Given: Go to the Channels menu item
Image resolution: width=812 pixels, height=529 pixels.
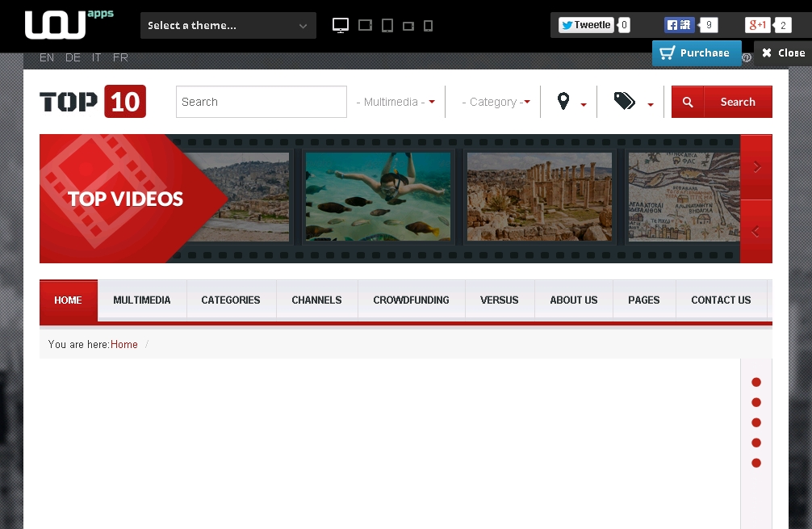Looking at the screenshot, I should (316, 300).
